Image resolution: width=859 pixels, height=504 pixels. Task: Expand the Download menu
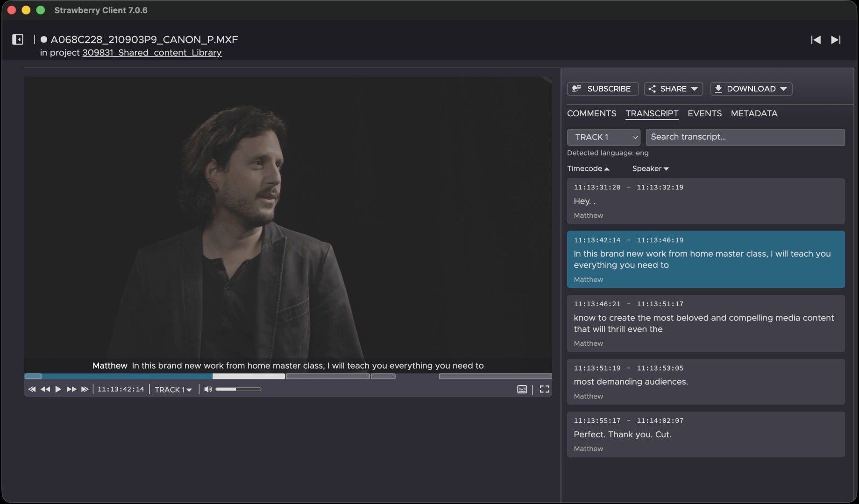pyautogui.click(x=751, y=89)
